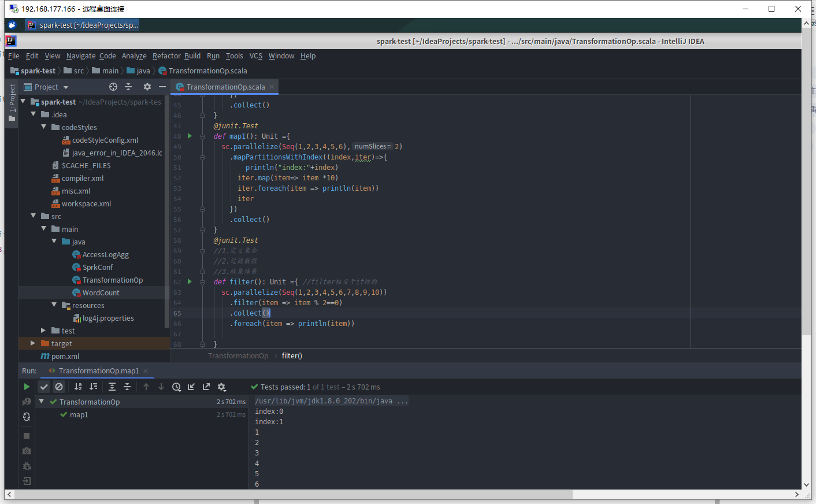Collapse the codeStyles folder
This screenshot has height=504, width=816.
(x=44, y=127)
